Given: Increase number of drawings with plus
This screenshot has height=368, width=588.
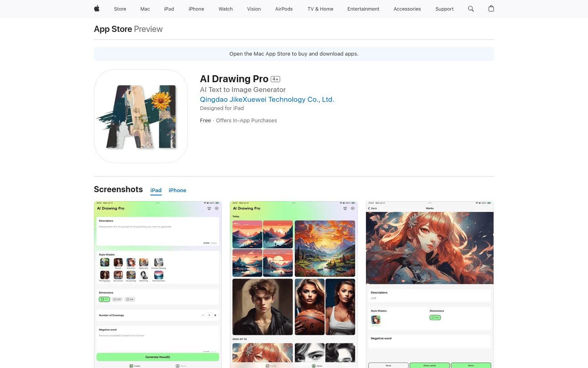Looking at the screenshot, I should (x=215, y=315).
